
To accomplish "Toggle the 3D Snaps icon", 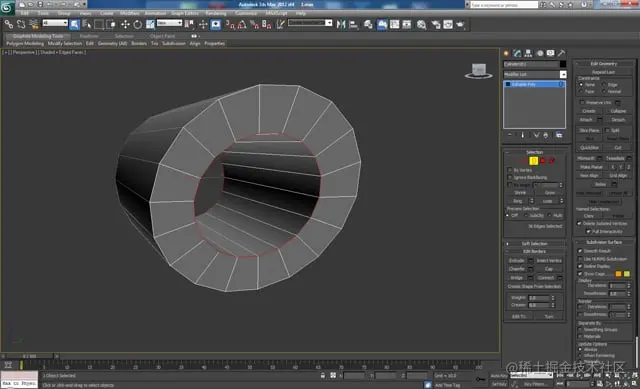I will (230, 24).
